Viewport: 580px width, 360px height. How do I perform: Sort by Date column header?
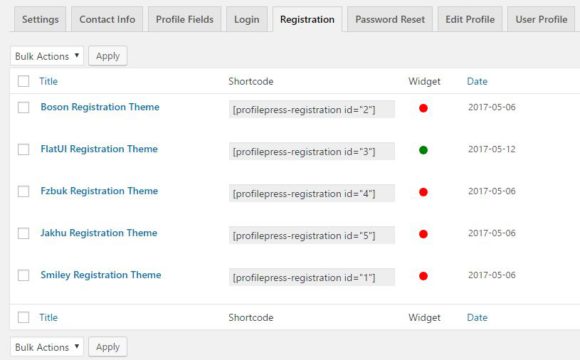click(x=477, y=81)
